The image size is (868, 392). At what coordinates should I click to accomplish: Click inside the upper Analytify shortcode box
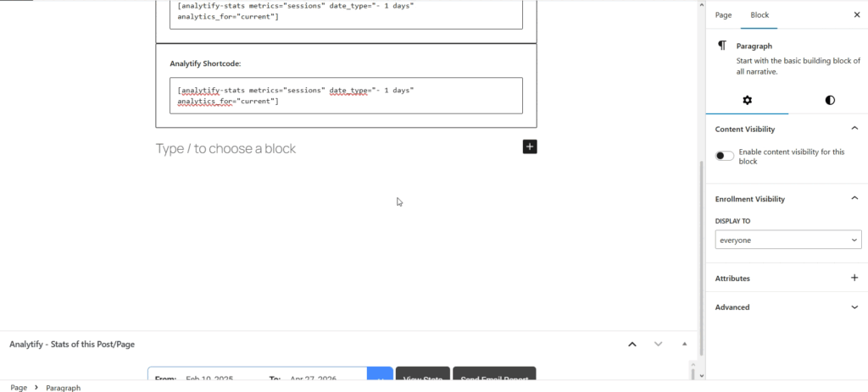point(346,14)
